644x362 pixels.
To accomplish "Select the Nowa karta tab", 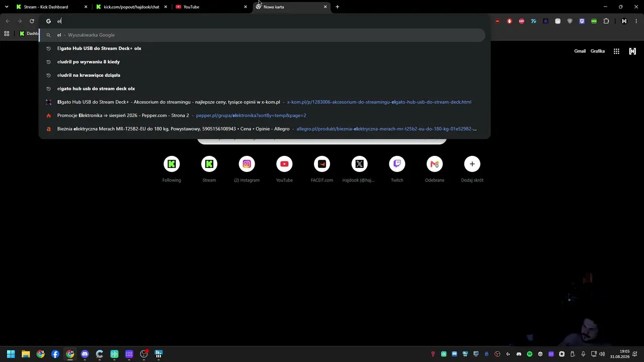I will (x=292, y=7).
